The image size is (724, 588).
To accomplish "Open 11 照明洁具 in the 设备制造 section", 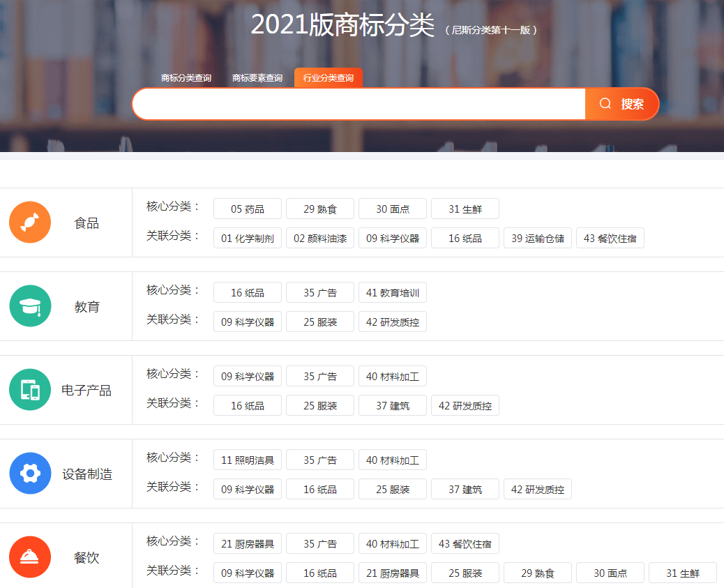I will (248, 460).
